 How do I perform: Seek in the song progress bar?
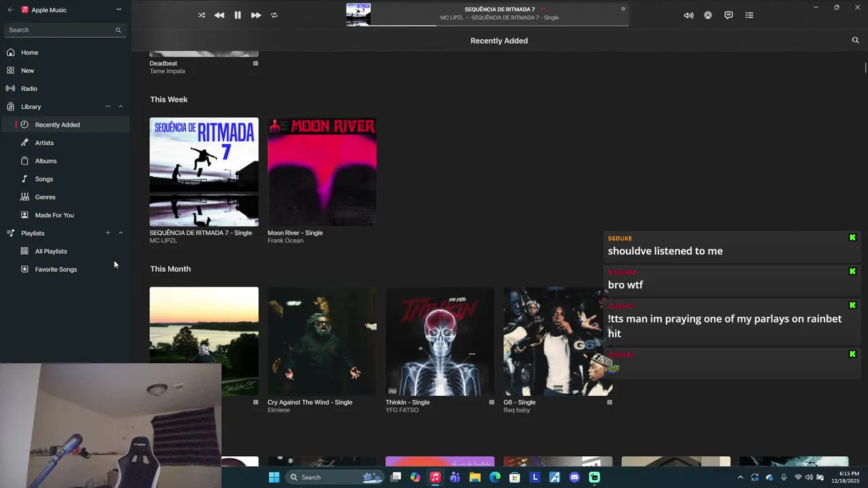tap(500, 26)
